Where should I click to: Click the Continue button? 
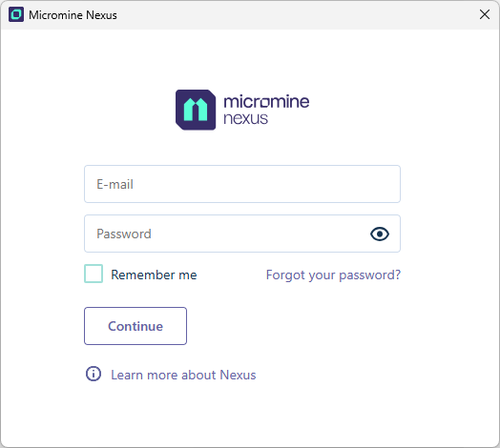[135, 326]
